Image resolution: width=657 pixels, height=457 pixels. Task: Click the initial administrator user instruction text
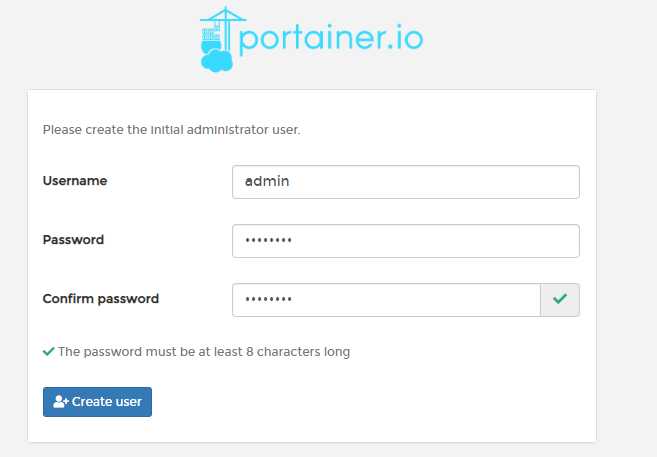(171, 130)
